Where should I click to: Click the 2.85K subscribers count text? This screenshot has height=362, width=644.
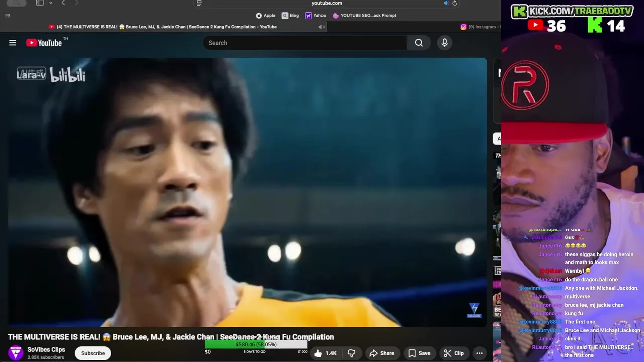46,357
